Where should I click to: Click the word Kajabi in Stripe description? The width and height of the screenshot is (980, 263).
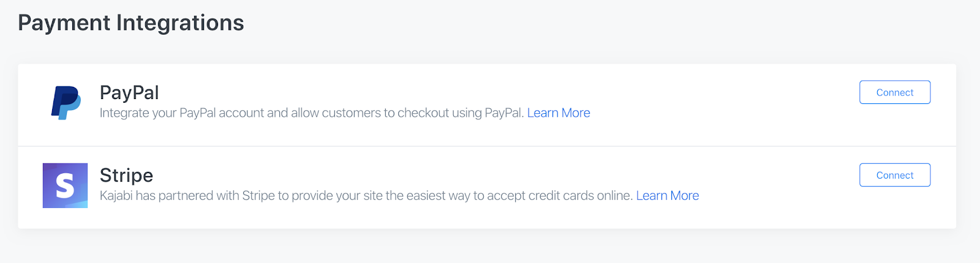[x=116, y=196]
